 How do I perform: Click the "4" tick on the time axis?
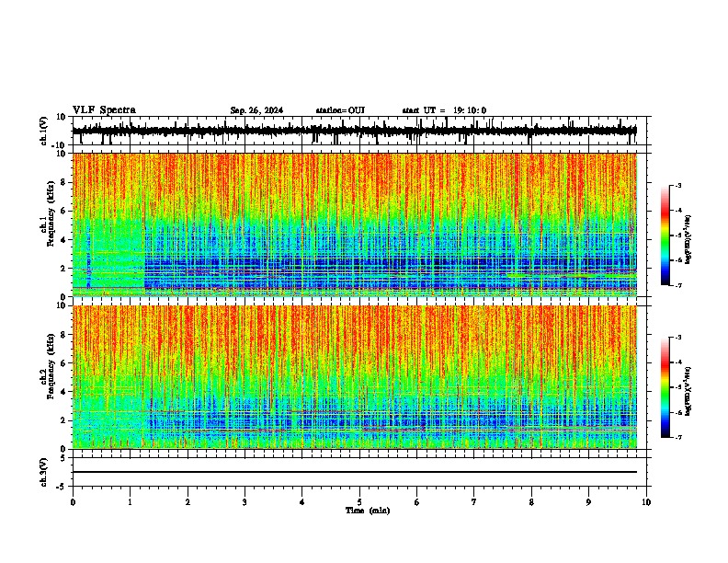(302, 502)
